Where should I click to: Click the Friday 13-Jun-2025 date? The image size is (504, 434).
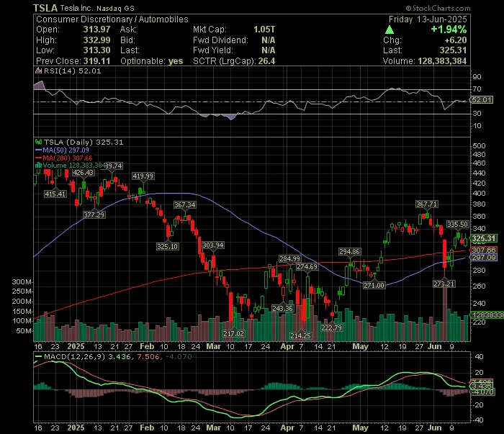[428, 19]
